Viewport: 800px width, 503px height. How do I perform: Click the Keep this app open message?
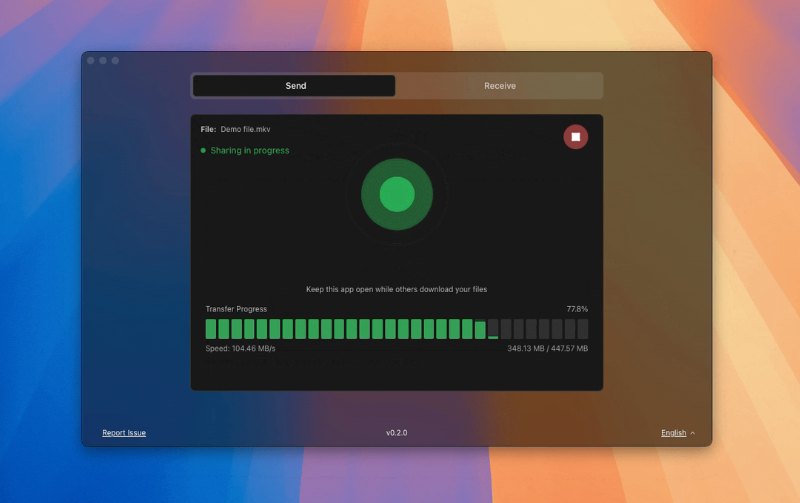(396, 289)
